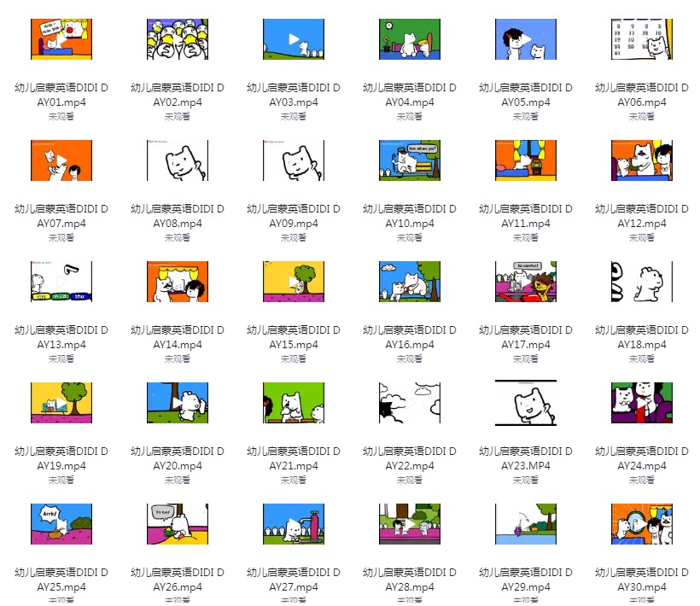This screenshot has height=606, width=700.
Task: Open the DAY24.mp4 video thumbnail
Action: pyautogui.click(x=642, y=403)
